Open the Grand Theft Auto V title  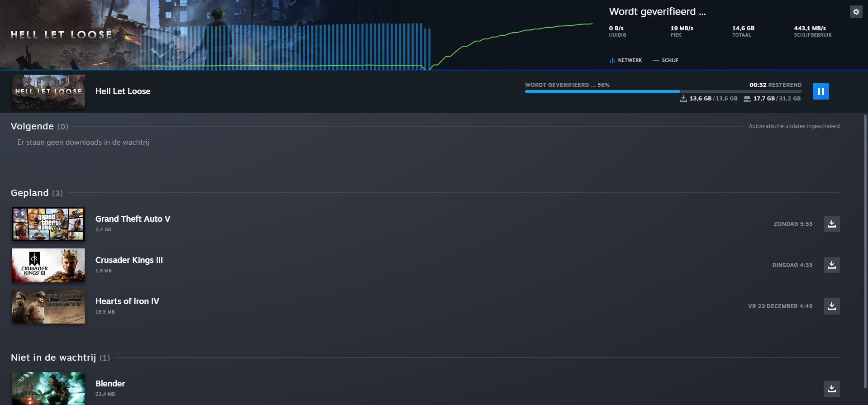click(133, 219)
